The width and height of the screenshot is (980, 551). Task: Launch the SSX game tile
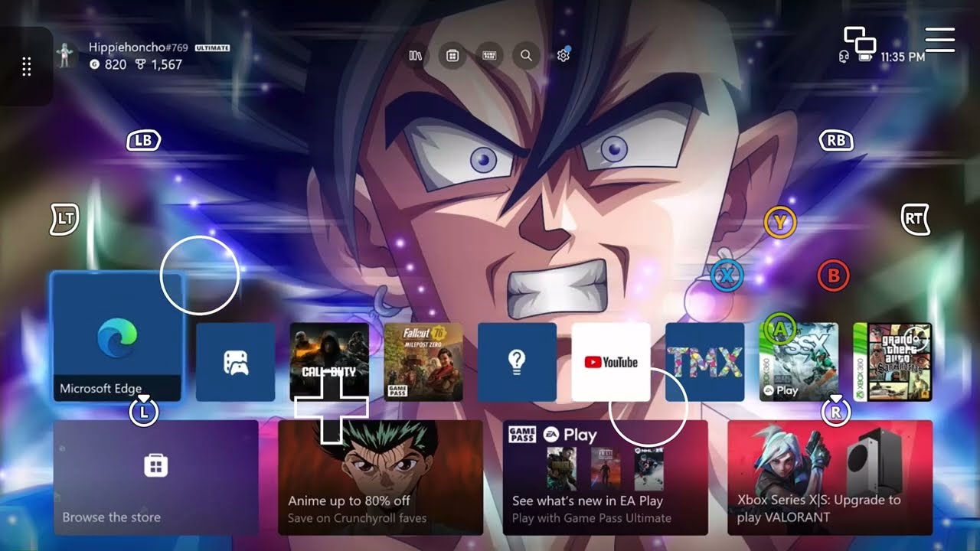point(799,362)
